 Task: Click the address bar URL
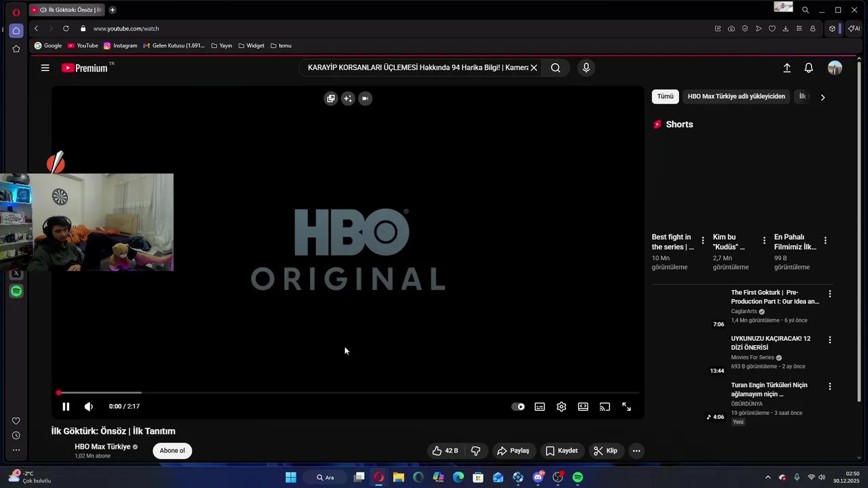tap(126, 28)
